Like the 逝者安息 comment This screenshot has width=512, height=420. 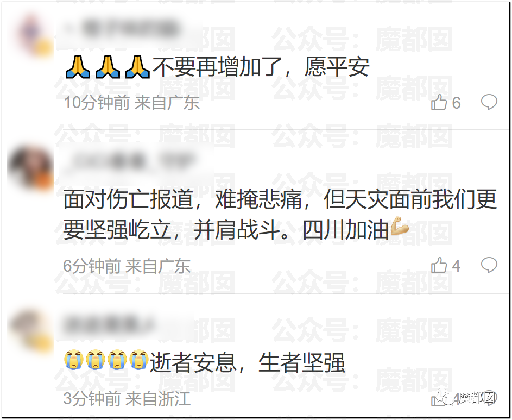438,399
